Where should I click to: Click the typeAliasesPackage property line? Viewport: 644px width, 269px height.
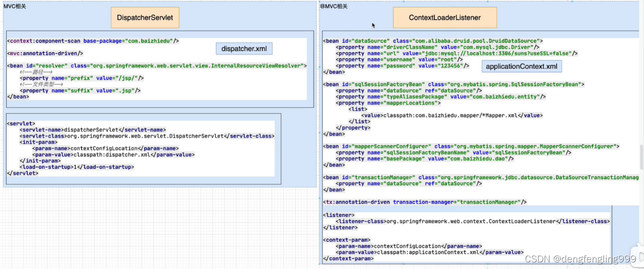[x=441, y=97]
